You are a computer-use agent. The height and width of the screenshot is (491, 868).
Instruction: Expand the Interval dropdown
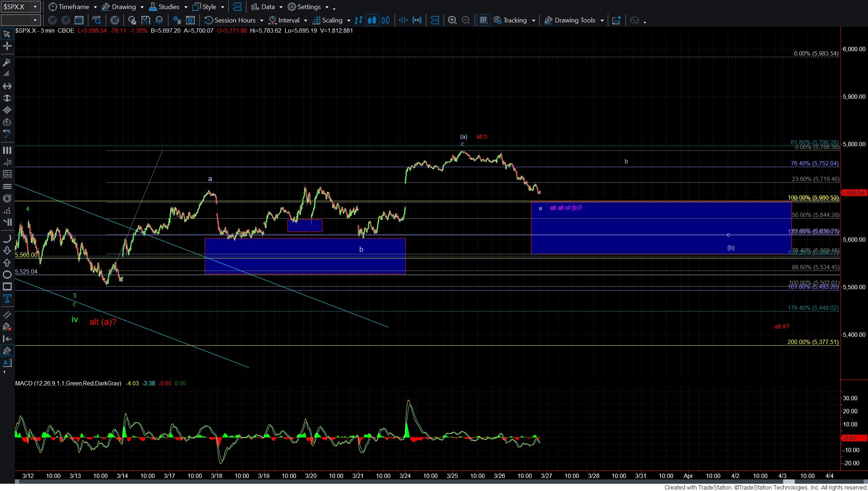point(306,21)
